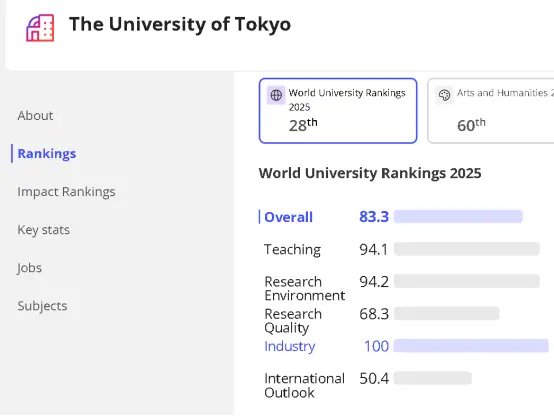Click the International Outlook metric label

[x=305, y=386]
